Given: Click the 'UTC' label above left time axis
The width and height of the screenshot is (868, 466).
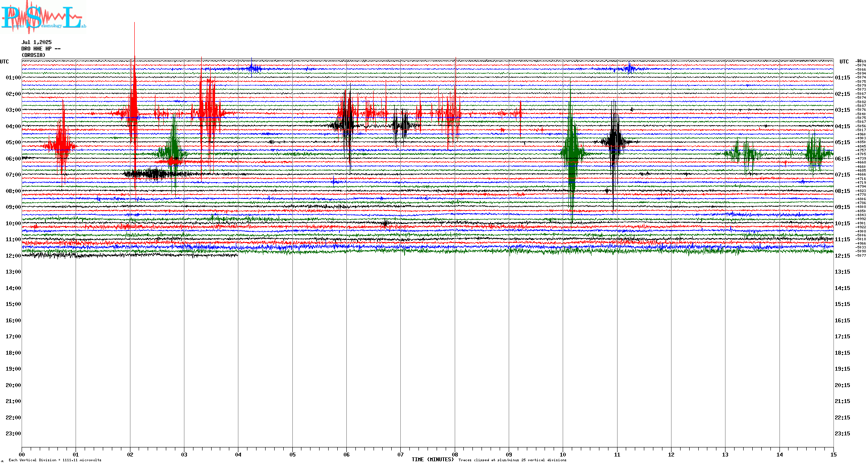Looking at the screenshot, I should pyautogui.click(x=4, y=62).
